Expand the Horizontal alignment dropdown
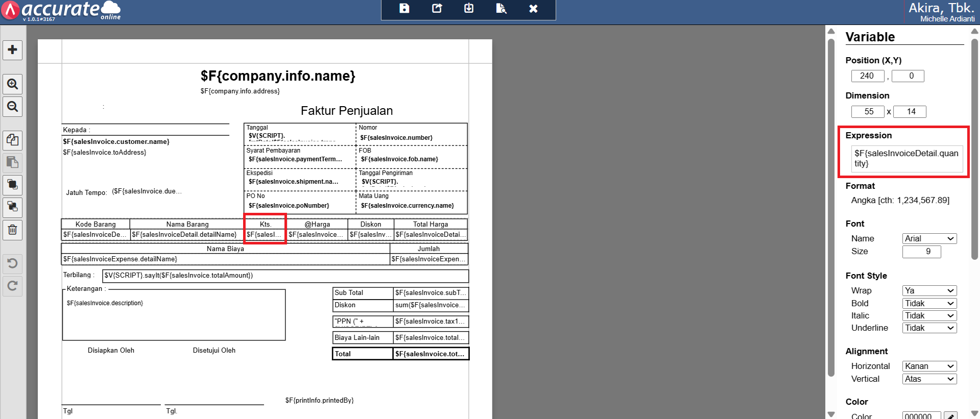Screen dimensions: 980x419 tap(929, 366)
